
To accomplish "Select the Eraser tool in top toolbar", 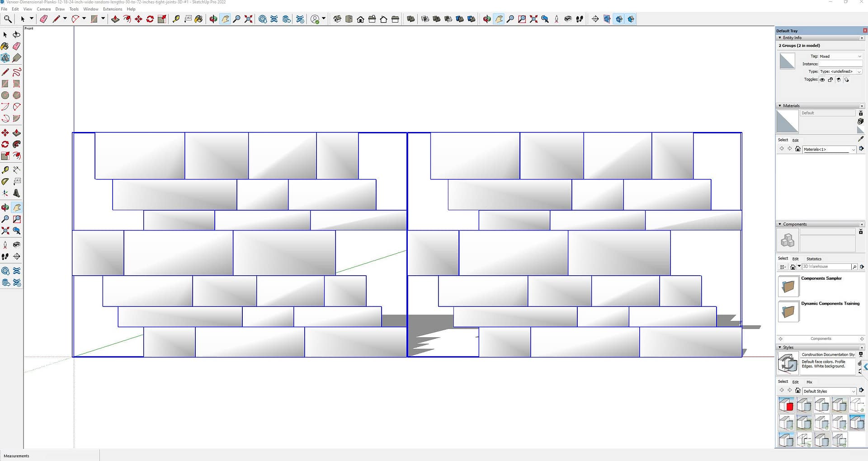I will [x=44, y=19].
